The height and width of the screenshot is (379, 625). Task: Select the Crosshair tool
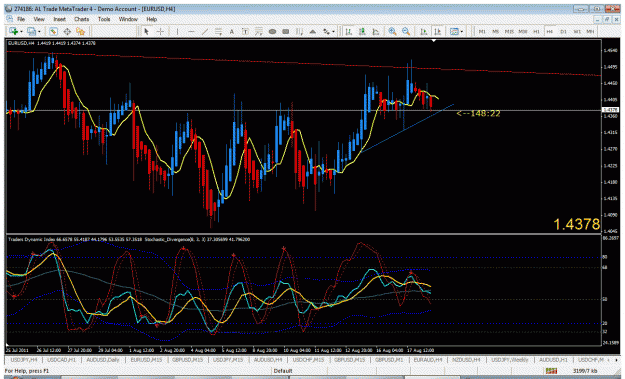[x=160, y=31]
